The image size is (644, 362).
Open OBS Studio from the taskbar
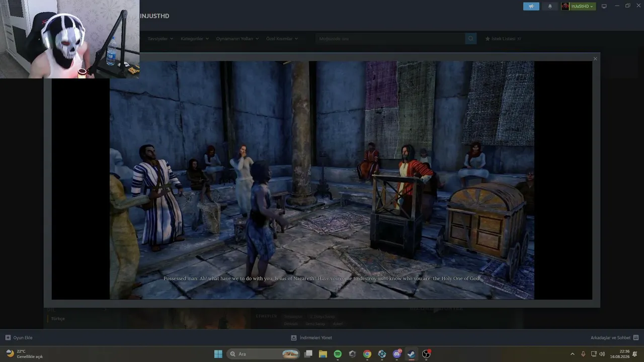[426, 354]
